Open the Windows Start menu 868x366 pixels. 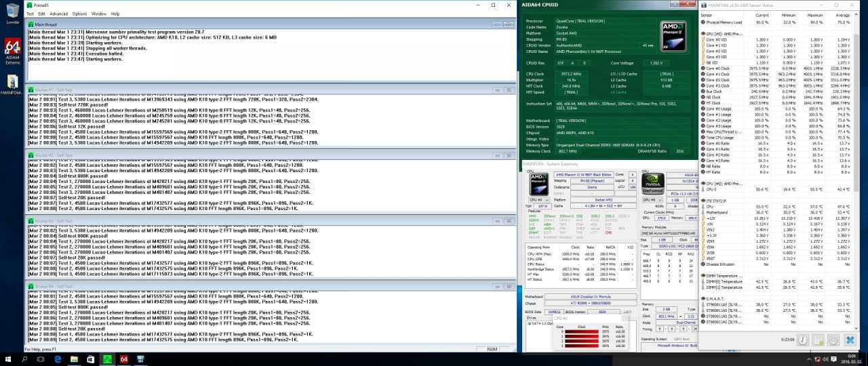7,359
